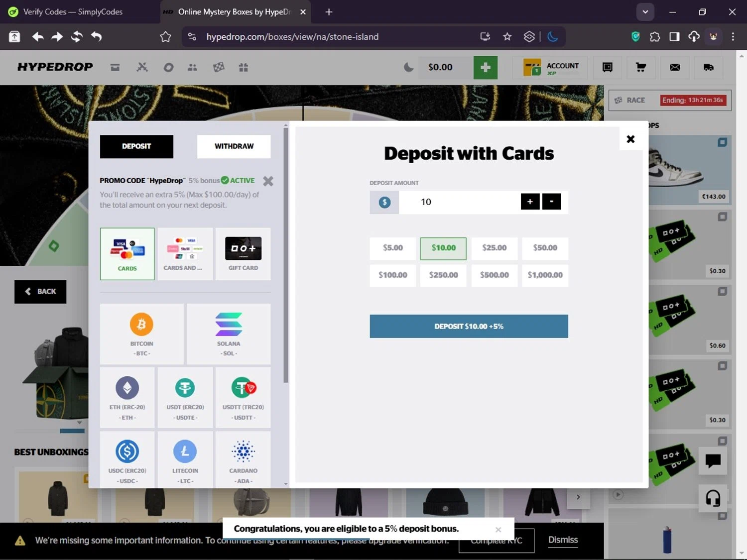Select ETH (ERC-20) deposit option
The image size is (747, 560).
(x=127, y=398)
